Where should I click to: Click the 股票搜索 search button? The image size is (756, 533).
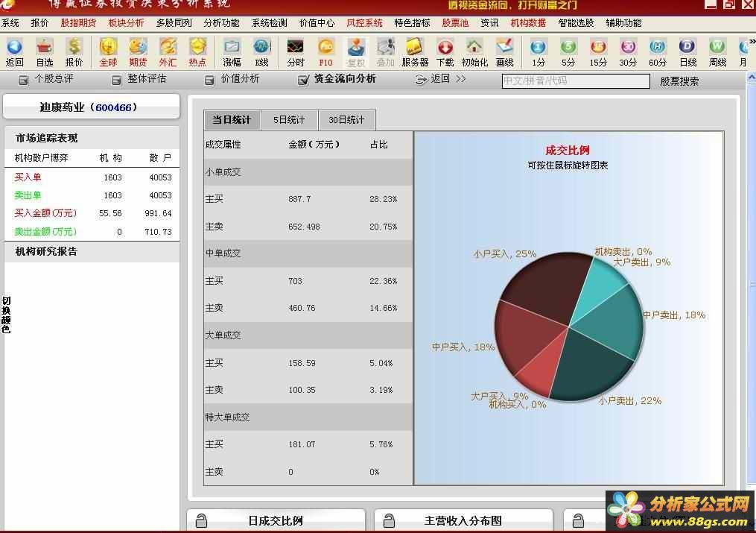point(679,81)
